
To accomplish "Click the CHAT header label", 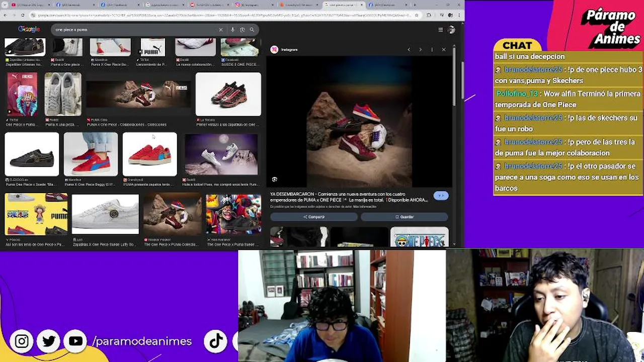I will coord(517,45).
